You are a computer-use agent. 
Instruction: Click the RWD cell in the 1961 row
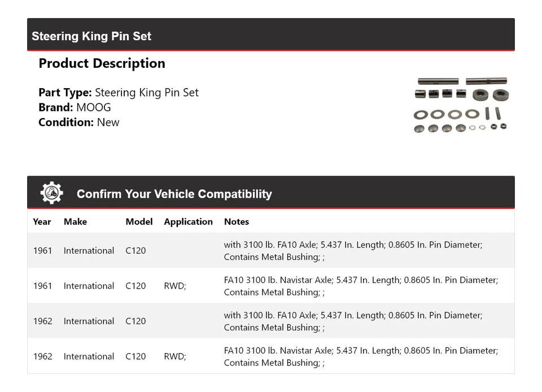click(x=174, y=286)
